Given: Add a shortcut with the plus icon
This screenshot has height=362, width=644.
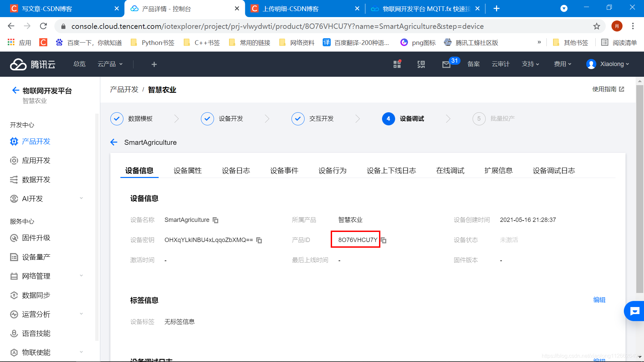Looking at the screenshot, I should 154,64.
